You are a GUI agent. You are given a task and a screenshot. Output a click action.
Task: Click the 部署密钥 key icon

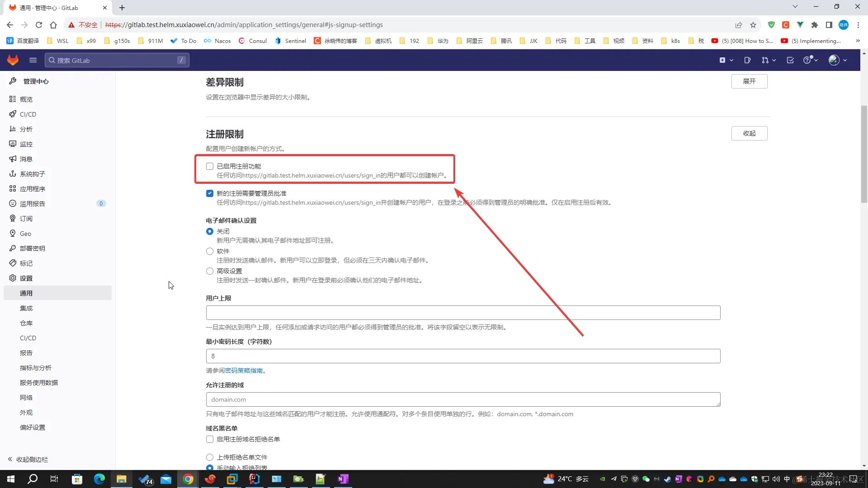tap(13, 249)
